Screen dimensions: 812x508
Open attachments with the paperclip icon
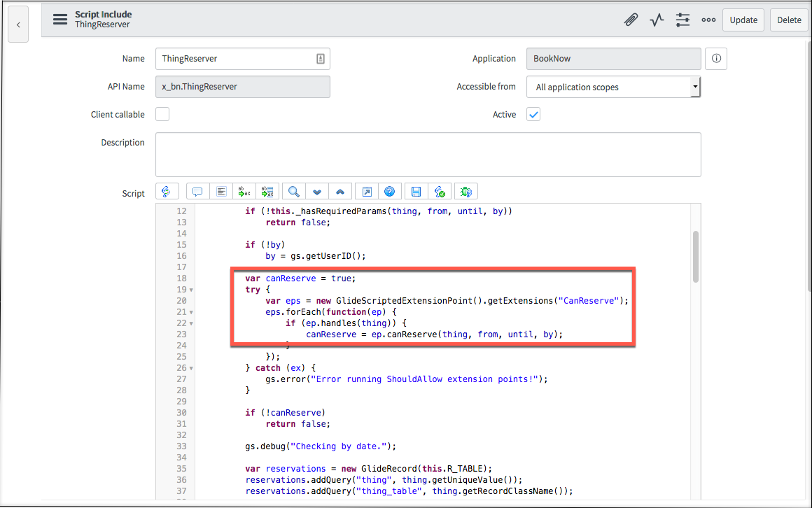[x=631, y=20]
